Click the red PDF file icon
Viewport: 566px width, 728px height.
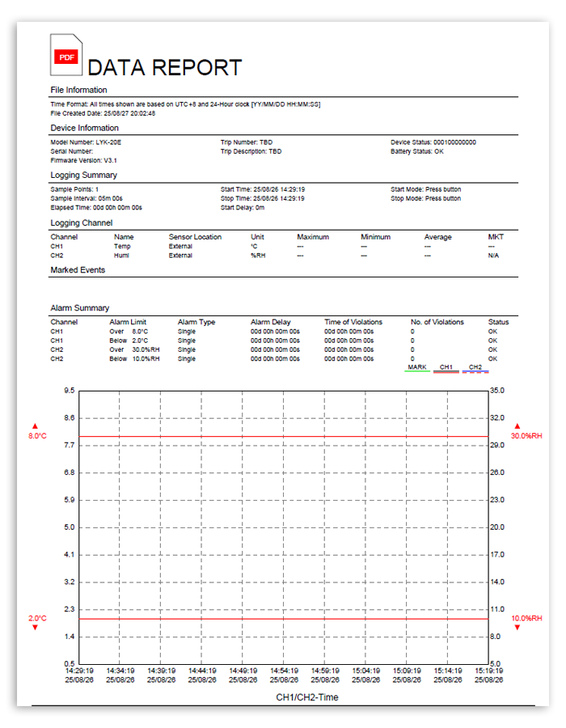click(x=66, y=55)
